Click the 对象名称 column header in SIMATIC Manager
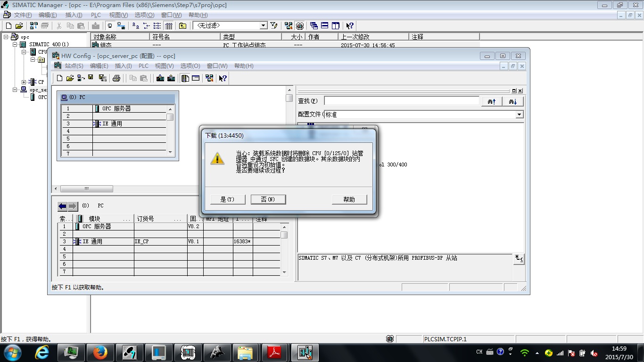644x362 pixels. [121, 37]
